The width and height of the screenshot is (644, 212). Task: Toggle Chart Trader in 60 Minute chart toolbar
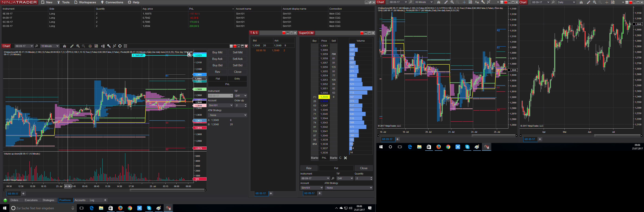[477, 2]
